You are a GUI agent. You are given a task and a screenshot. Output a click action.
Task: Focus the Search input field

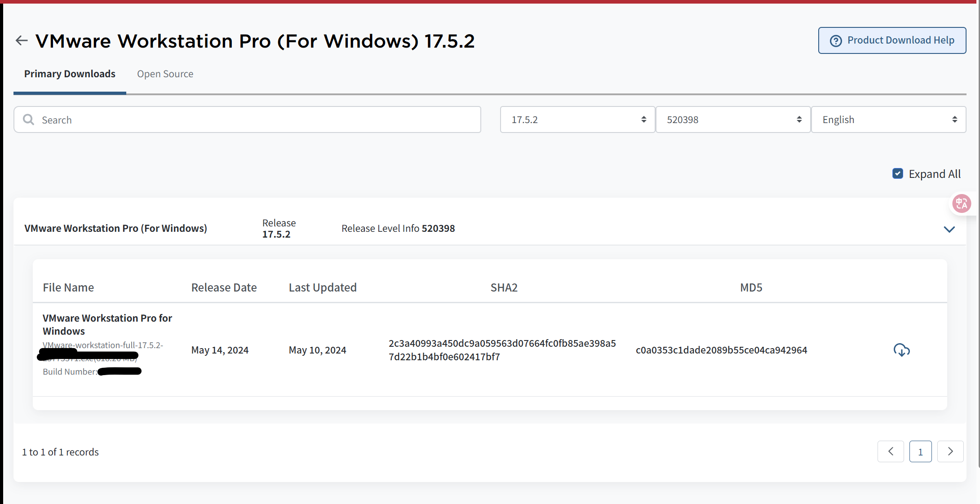pos(247,119)
